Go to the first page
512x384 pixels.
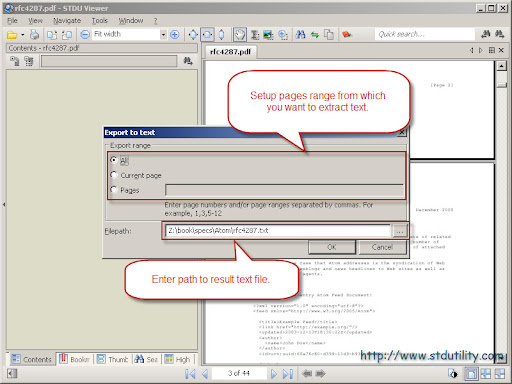point(190,374)
